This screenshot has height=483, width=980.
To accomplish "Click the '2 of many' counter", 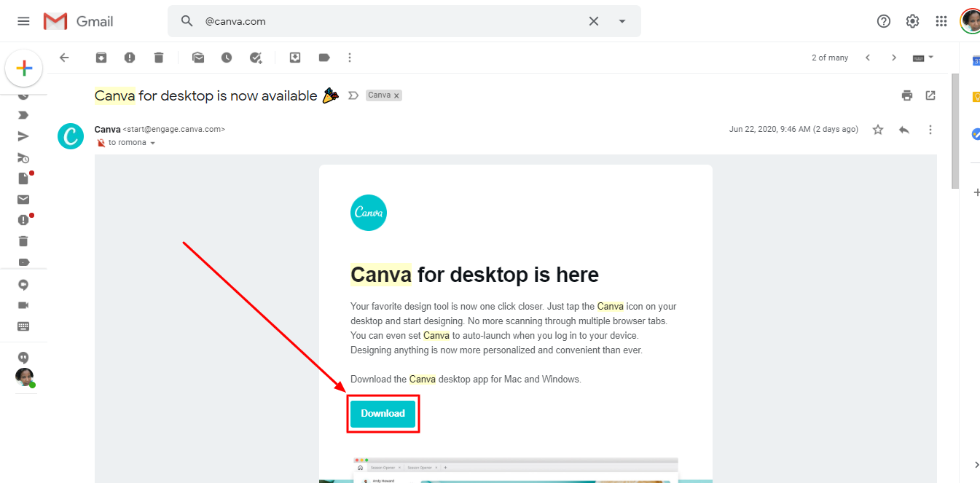I will pyautogui.click(x=830, y=58).
